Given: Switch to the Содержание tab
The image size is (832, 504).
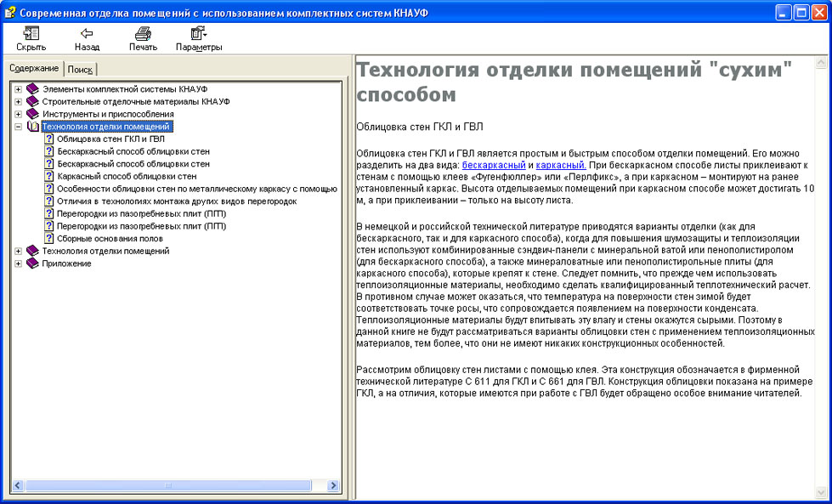Looking at the screenshot, I should tap(34, 69).
